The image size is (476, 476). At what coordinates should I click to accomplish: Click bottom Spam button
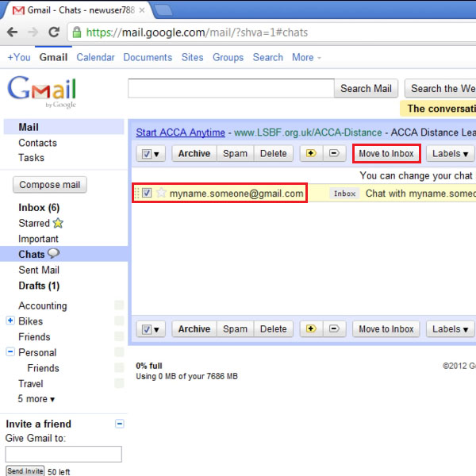tap(236, 328)
